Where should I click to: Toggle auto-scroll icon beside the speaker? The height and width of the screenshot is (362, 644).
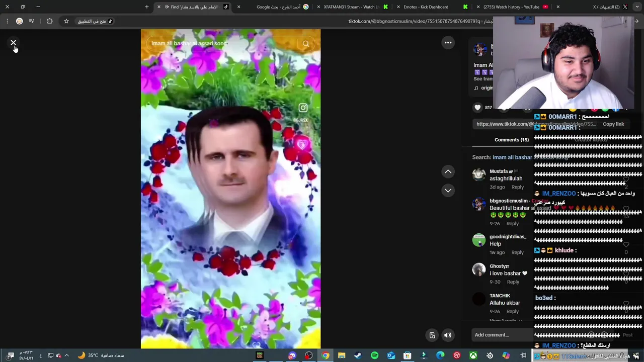coord(432,335)
